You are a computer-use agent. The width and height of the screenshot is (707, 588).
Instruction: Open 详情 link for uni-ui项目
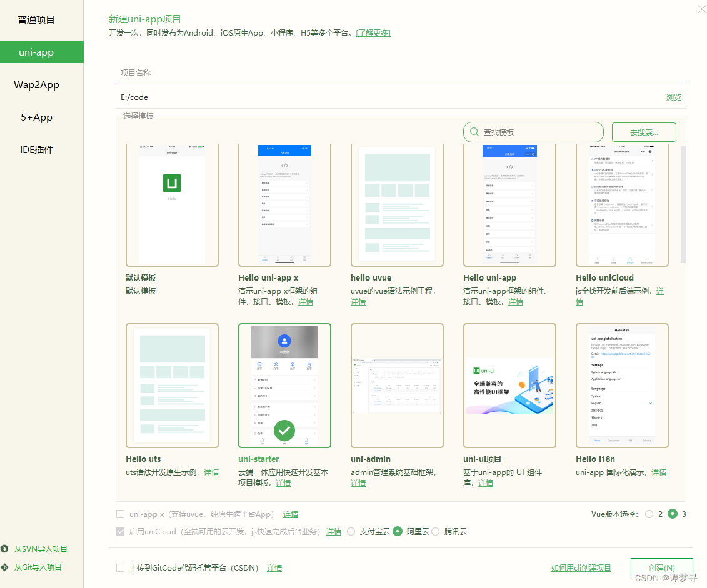(x=486, y=483)
